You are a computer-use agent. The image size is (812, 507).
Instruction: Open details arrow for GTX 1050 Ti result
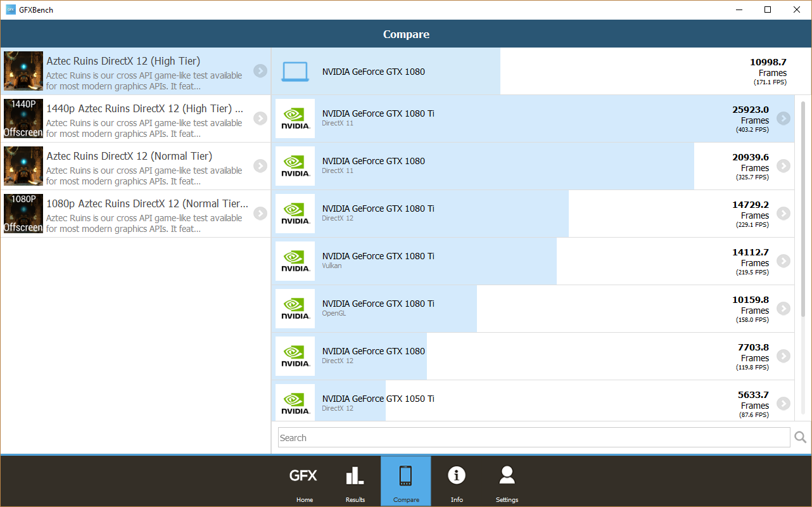(x=783, y=404)
